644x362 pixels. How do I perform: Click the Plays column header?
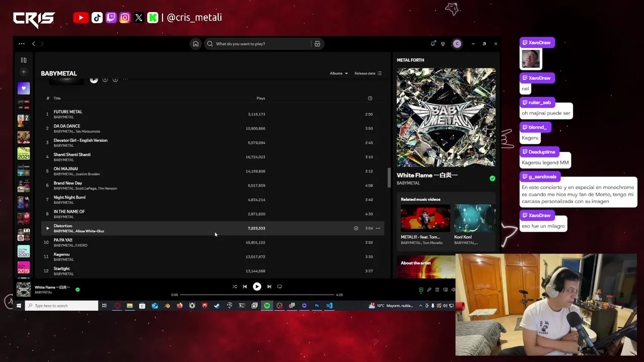click(x=261, y=98)
